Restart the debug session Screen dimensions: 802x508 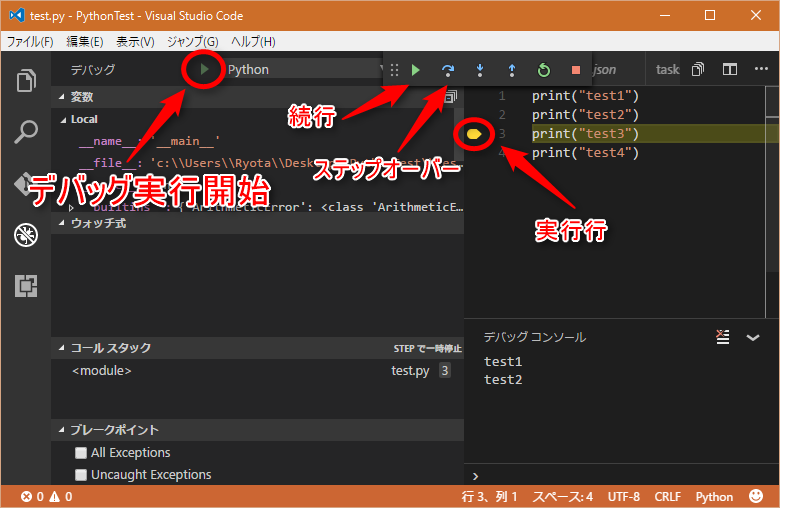(544, 70)
